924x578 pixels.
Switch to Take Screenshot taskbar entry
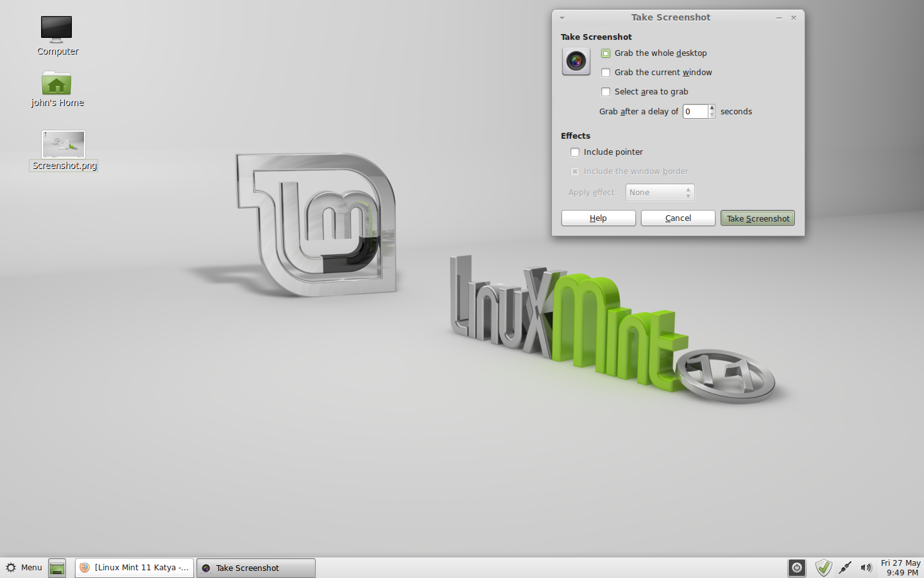click(255, 568)
